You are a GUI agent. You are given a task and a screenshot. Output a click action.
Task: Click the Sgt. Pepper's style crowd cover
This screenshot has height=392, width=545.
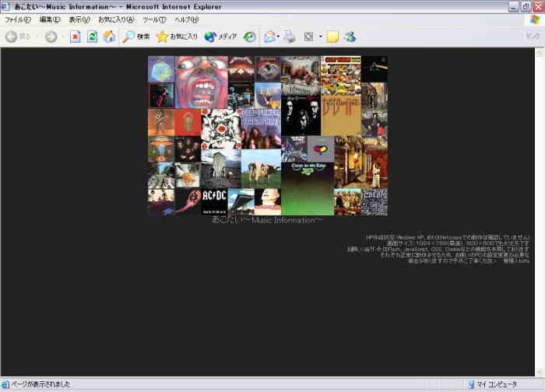pos(347,202)
